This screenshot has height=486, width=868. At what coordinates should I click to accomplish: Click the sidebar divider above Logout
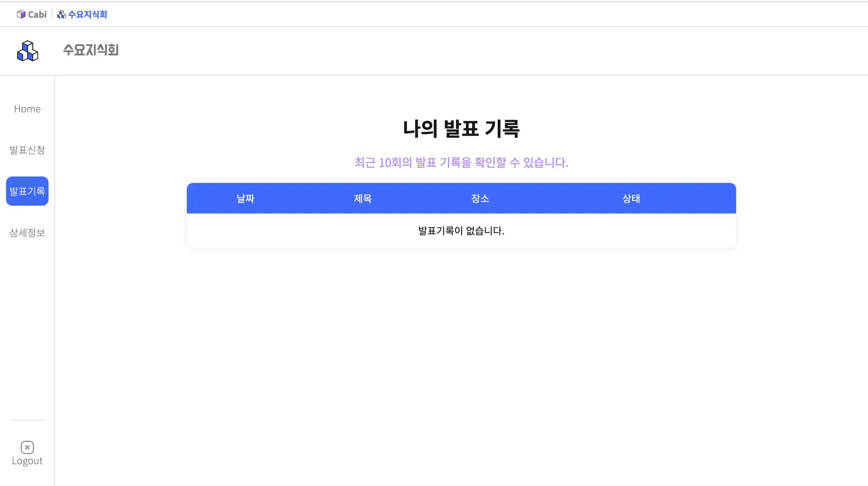point(27,420)
